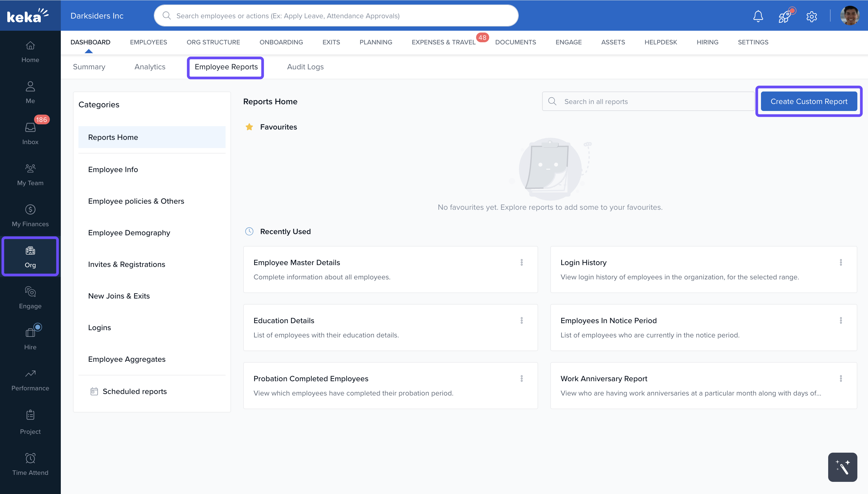This screenshot has height=494, width=868.
Task: Open the Performance sidebar icon
Action: click(x=30, y=379)
